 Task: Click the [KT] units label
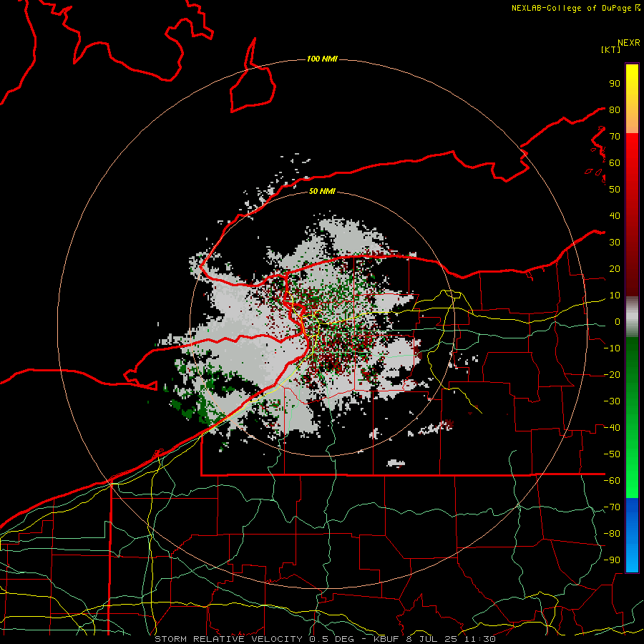click(x=611, y=49)
